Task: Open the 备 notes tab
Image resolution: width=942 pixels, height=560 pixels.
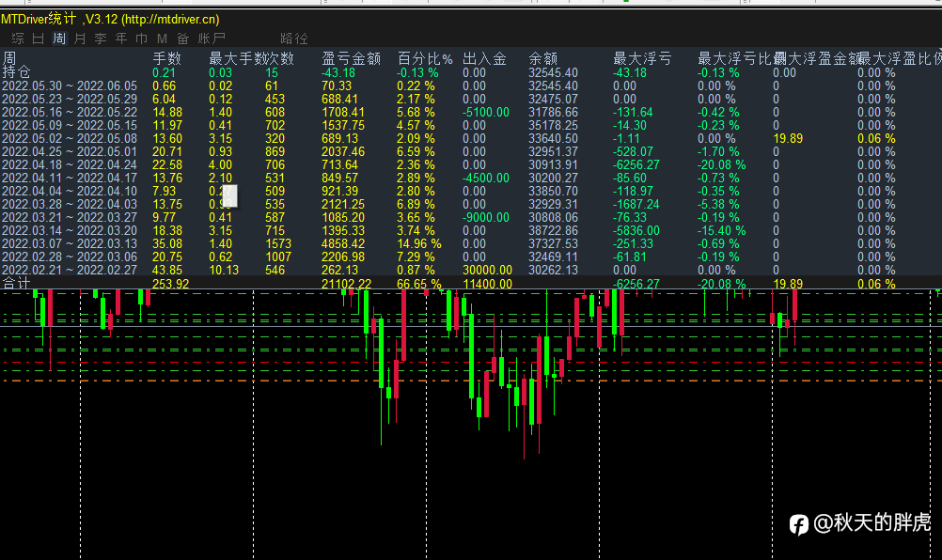Action: coord(182,39)
